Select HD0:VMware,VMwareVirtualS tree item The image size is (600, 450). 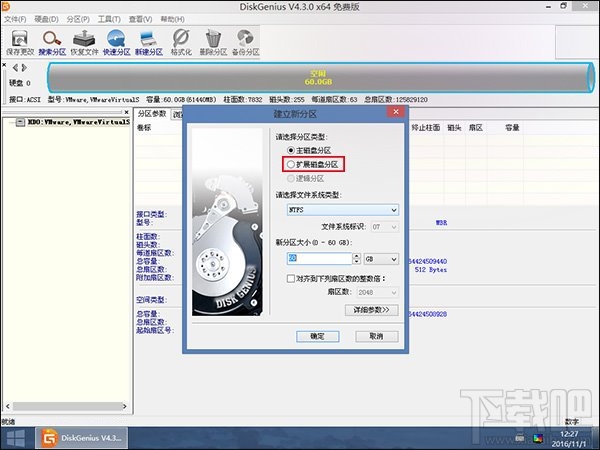tap(79, 122)
